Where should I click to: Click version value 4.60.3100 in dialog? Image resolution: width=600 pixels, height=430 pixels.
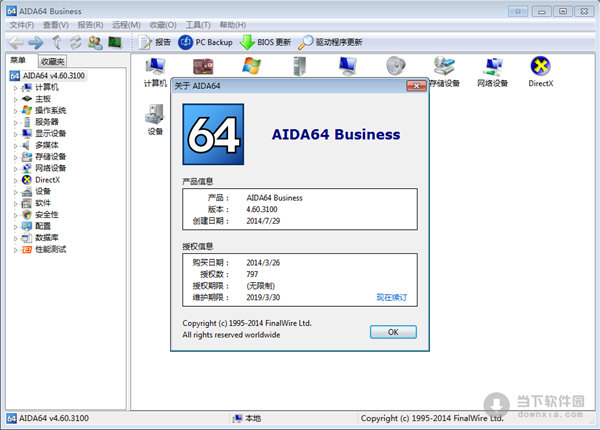262,209
